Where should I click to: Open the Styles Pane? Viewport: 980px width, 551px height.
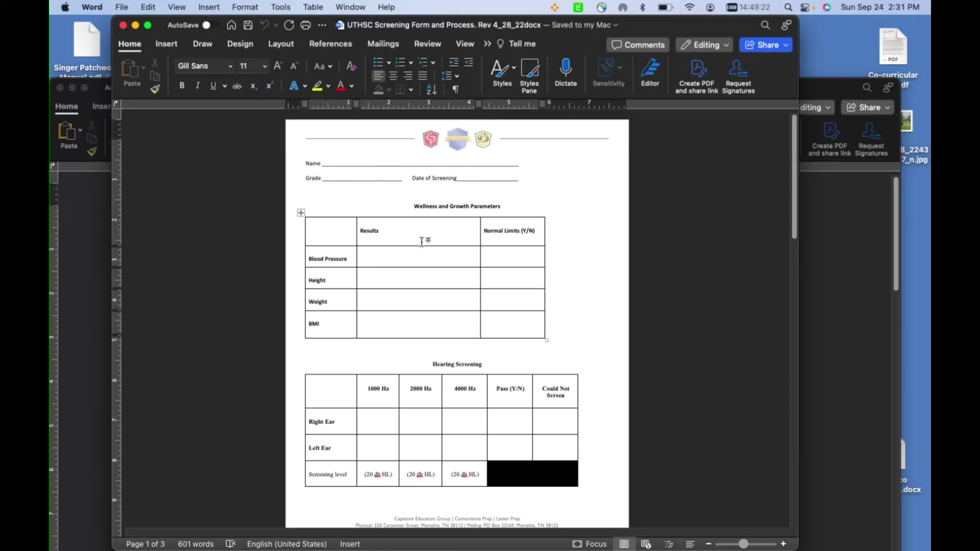pyautogui.click(x=529, y=76)
